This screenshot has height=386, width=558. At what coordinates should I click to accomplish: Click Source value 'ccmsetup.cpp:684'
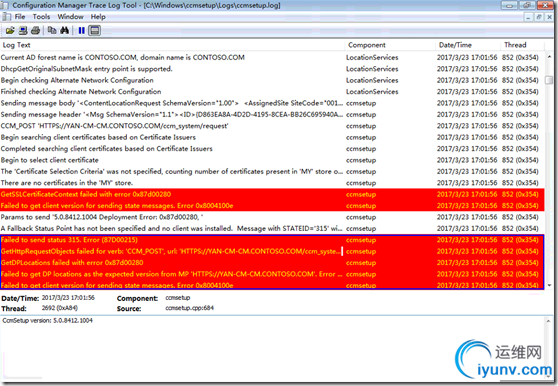click(189, 308)
